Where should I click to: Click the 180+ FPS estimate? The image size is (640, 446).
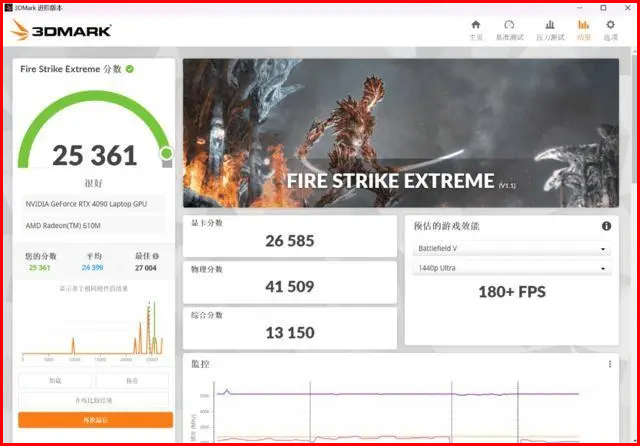click(512, 292)
